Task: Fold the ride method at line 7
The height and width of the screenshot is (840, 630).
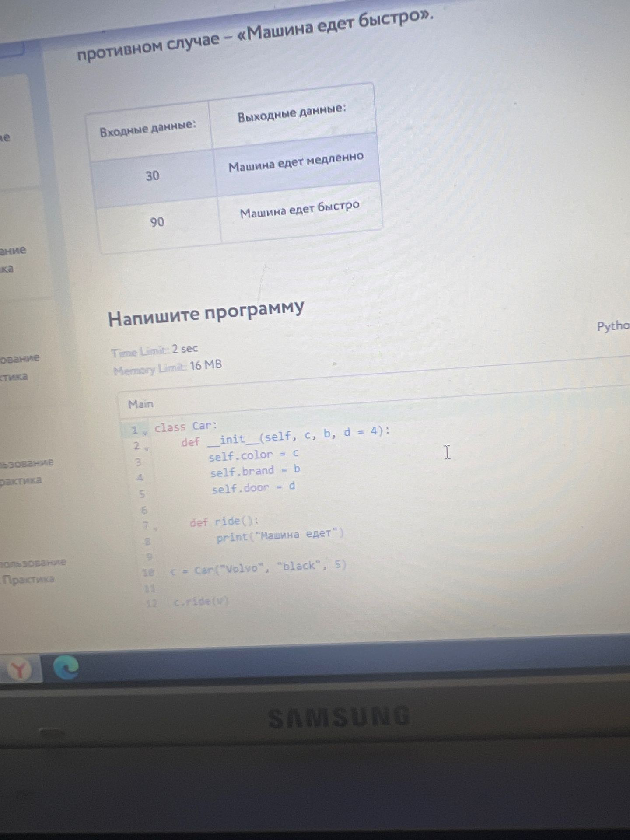Action: [x=155, y=528]
